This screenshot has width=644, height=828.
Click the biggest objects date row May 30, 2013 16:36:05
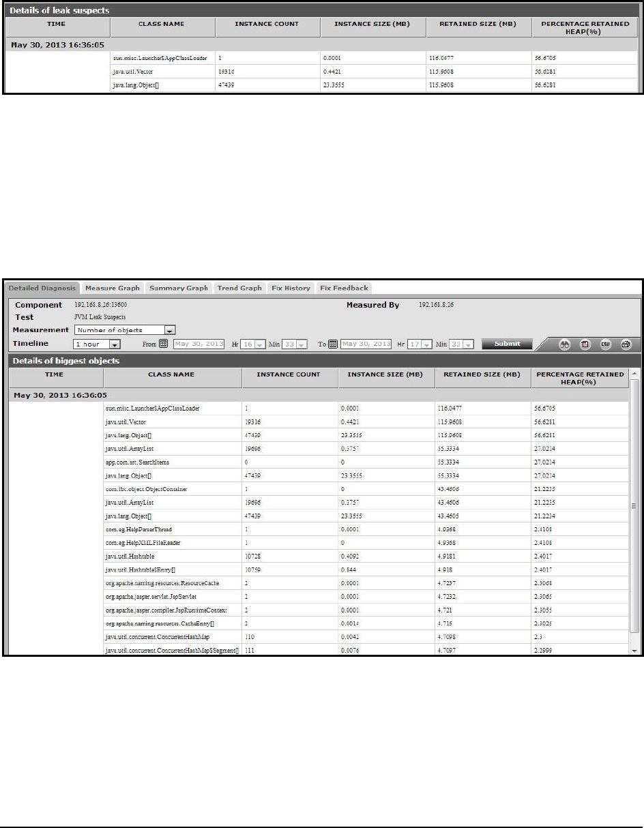pyautogui.click(x=319, y=395)
